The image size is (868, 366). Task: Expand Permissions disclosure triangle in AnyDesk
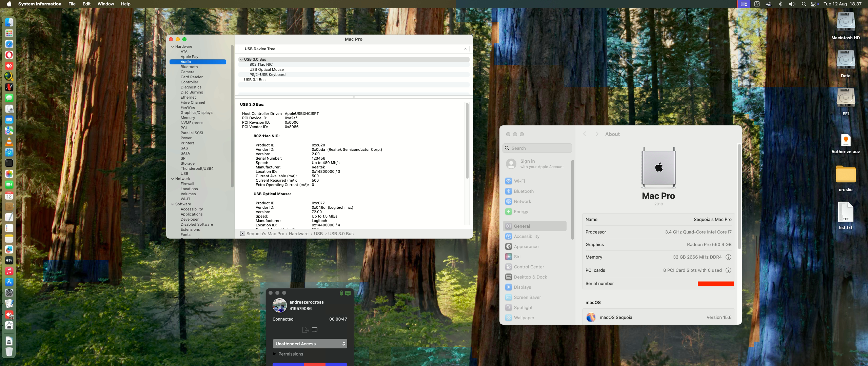click(274, 354)
